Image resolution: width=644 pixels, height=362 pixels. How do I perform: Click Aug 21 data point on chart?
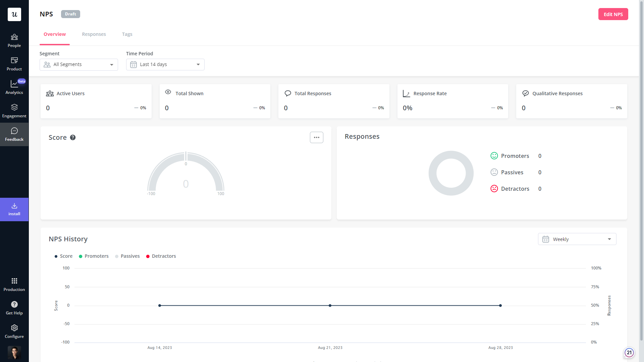330,305
